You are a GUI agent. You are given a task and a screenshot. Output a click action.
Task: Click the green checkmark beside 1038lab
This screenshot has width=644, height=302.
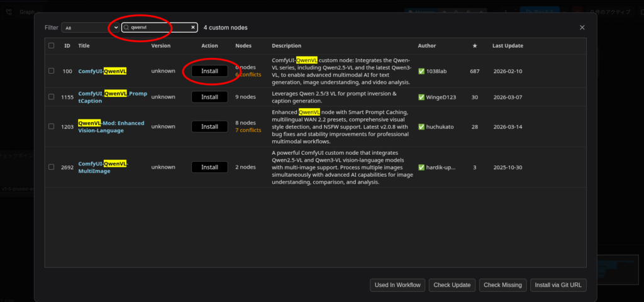tap(421, 71)
